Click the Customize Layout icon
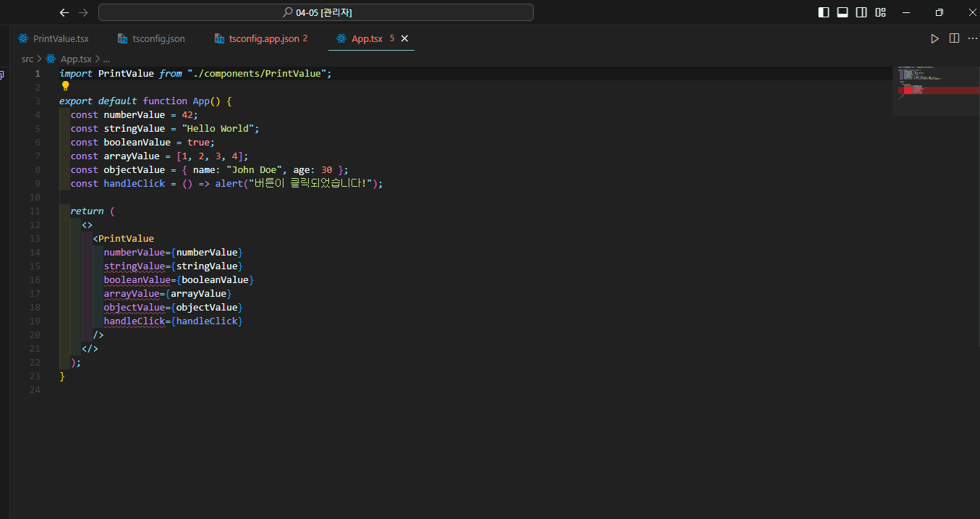This screenshot has width=980, height=519. pyautogui.click(x=880, y=12)
